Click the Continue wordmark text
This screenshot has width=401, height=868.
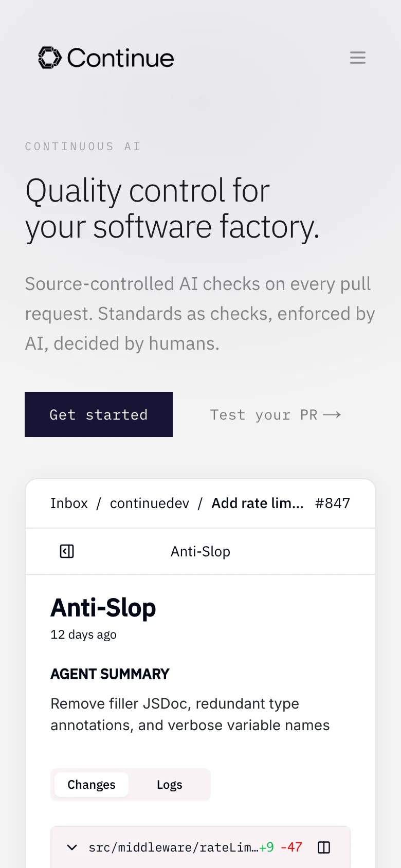(121, 58)
